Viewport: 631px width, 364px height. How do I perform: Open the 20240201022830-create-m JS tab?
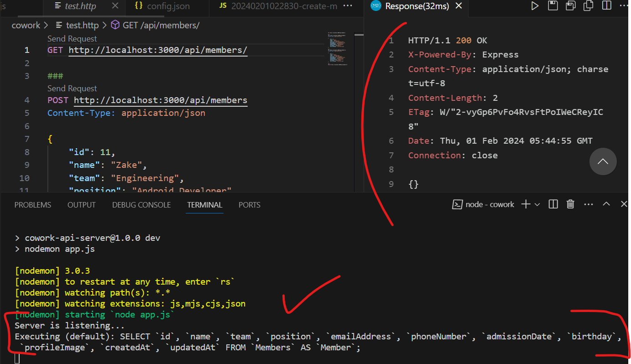pyautogui.click(x=278, y=6)
